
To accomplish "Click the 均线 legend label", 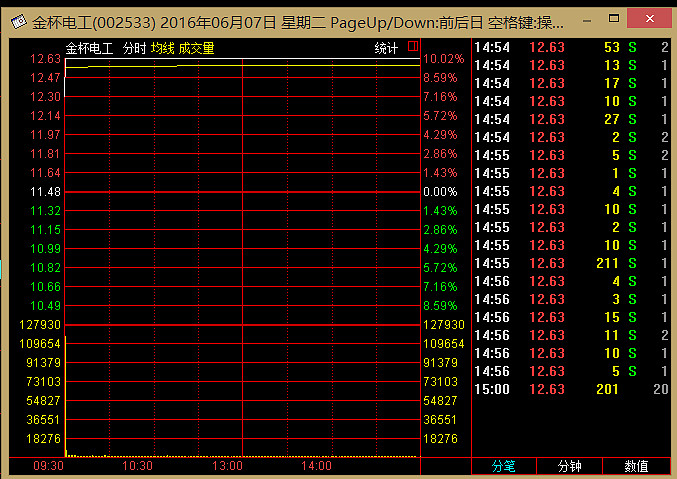I will [163, 48].
